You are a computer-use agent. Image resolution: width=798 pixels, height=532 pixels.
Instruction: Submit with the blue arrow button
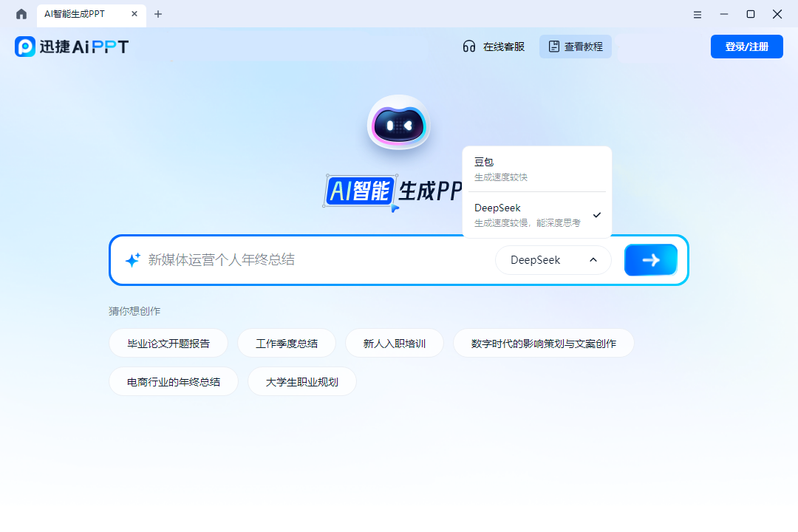651,260
